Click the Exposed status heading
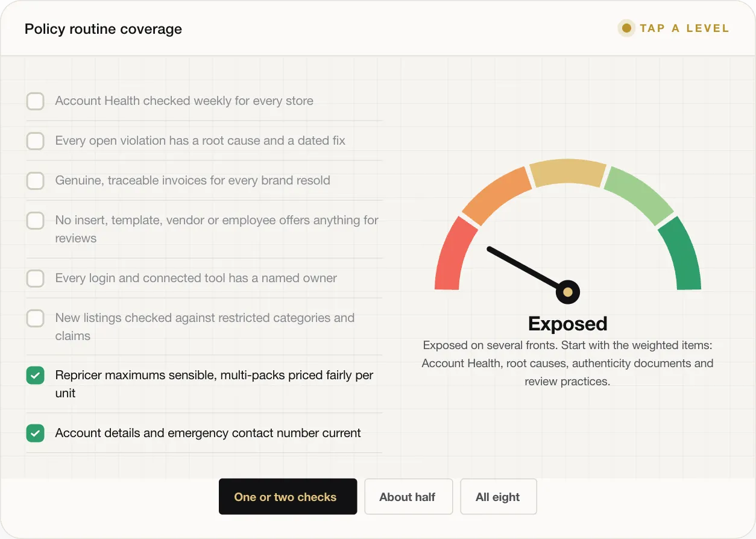 pos(567,324)
